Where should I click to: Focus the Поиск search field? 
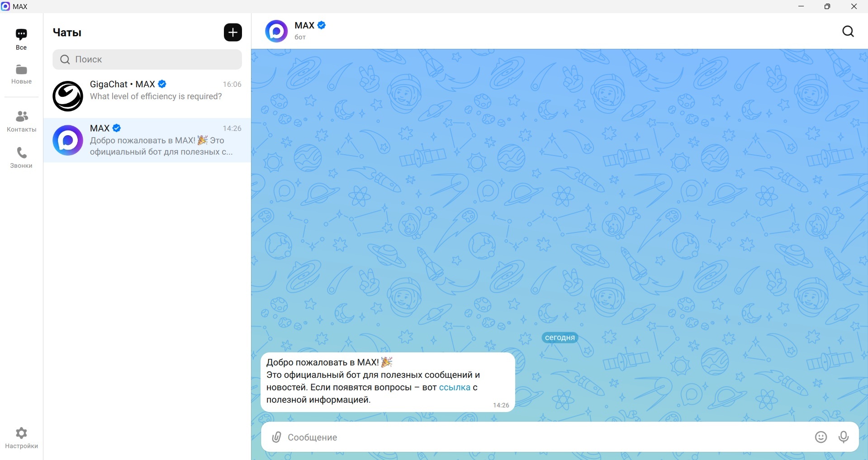pos(147,59)
